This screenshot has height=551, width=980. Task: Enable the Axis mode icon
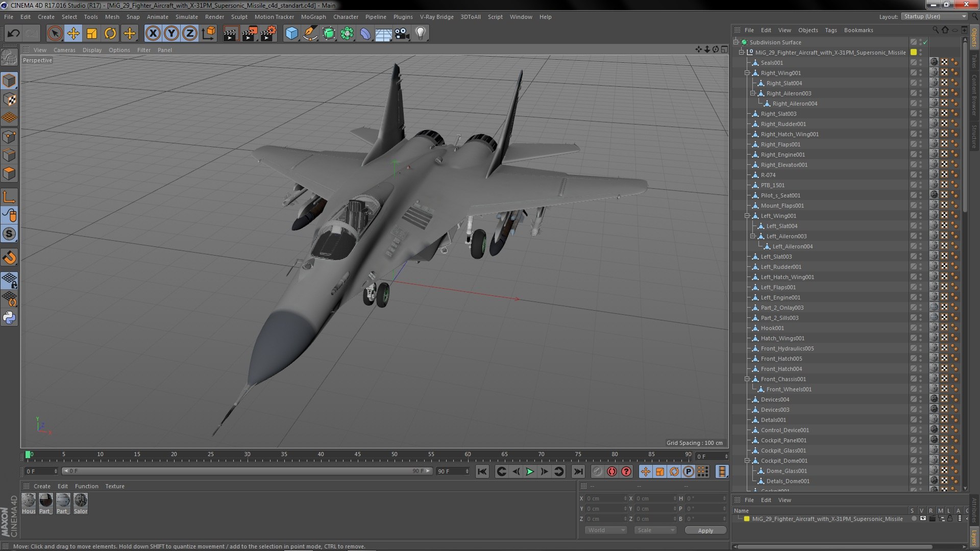tap(9, 197)
